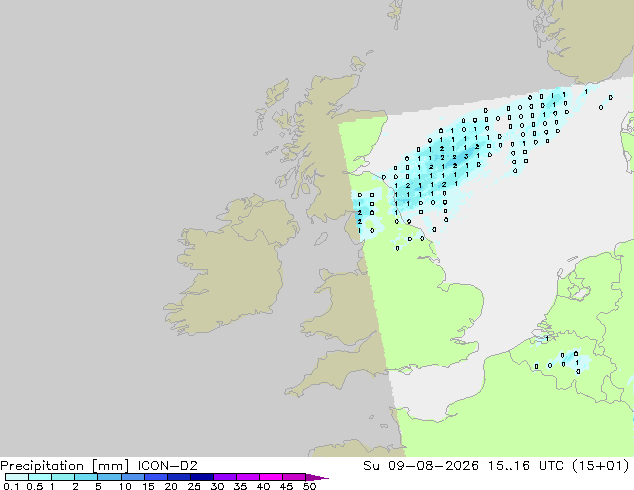Select the '(15+01)' forecast step label
This screenshot has height=490, width=634.
pos(601,466)
